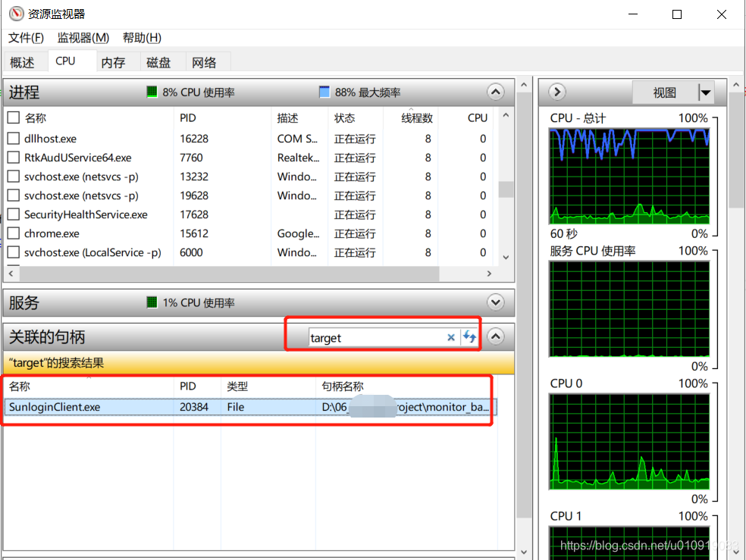
Task: Clear the target search text with the X icon
Action: point(451,337)
